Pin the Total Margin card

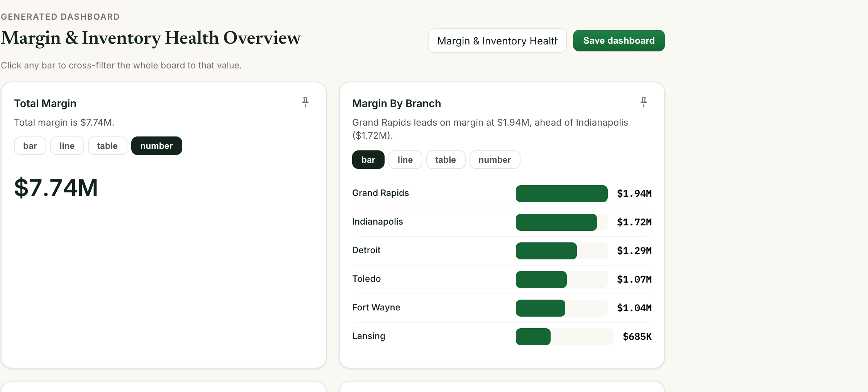(x=305, y=102)
